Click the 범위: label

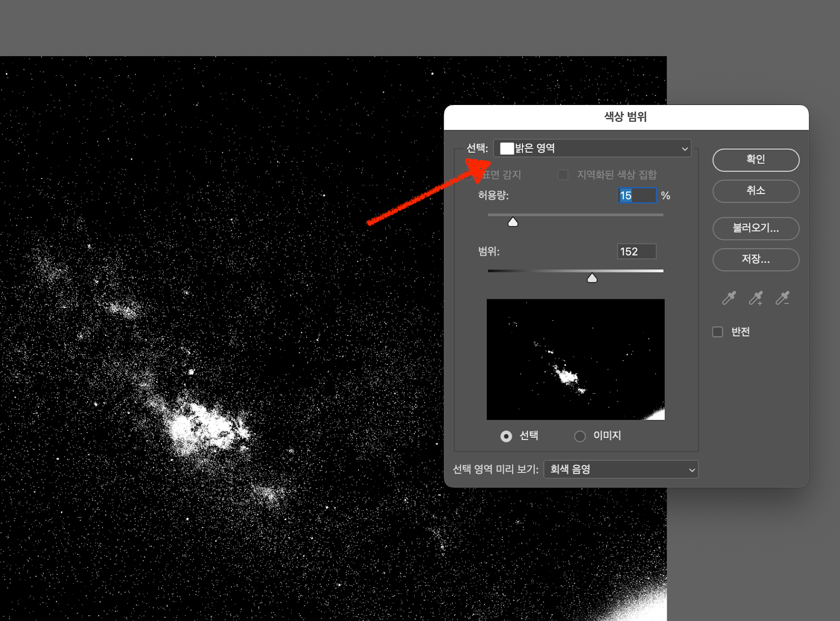click(x=489, y=251)
